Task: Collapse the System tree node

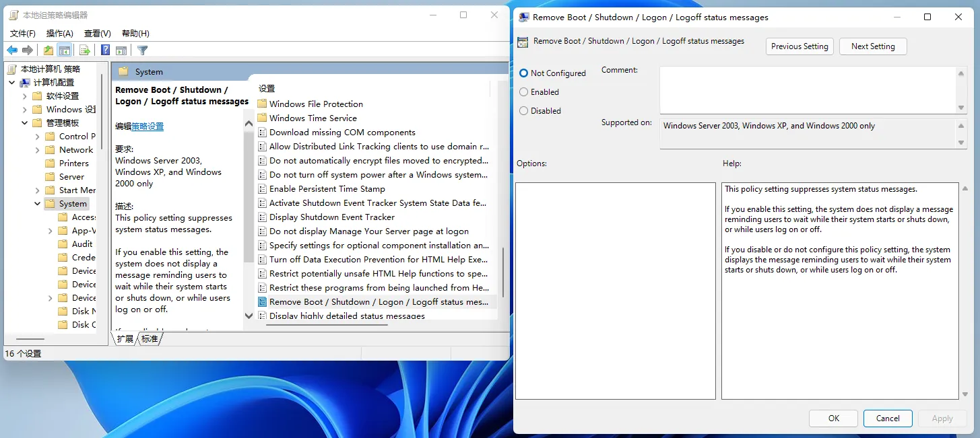Action: click(x=38, y=204)
